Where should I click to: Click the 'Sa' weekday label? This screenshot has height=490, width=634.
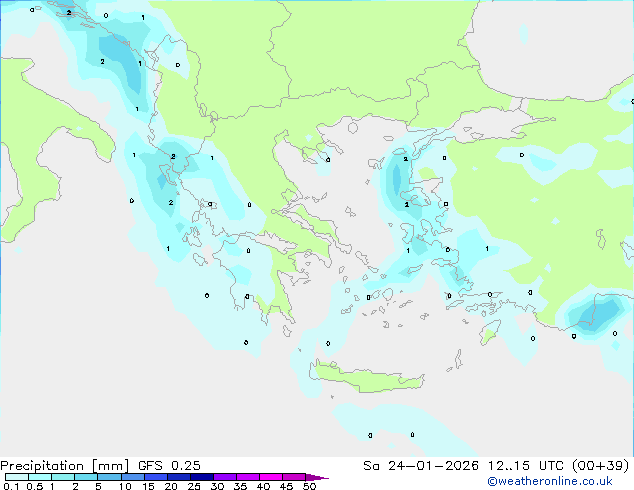click(371, 466)
